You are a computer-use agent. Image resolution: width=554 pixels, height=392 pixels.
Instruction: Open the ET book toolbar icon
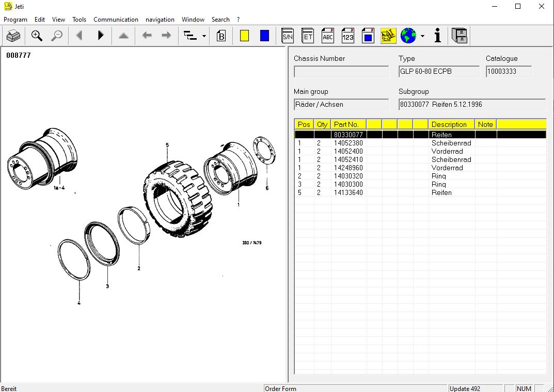click(307, 36)
